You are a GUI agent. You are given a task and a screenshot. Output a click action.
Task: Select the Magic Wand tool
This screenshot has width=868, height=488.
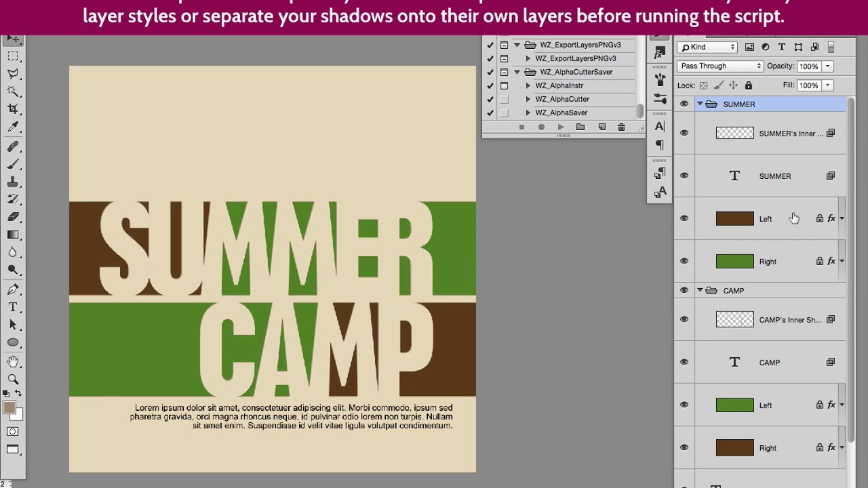(13, 91)
